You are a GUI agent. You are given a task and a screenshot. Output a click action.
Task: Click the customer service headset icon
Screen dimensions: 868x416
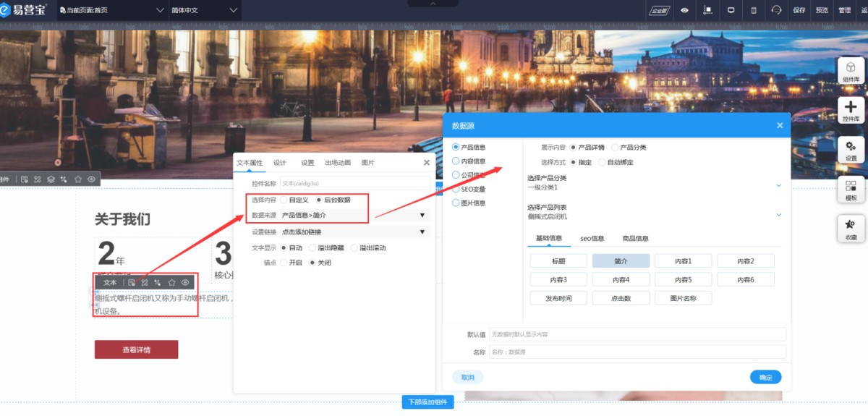coord(777,10)
